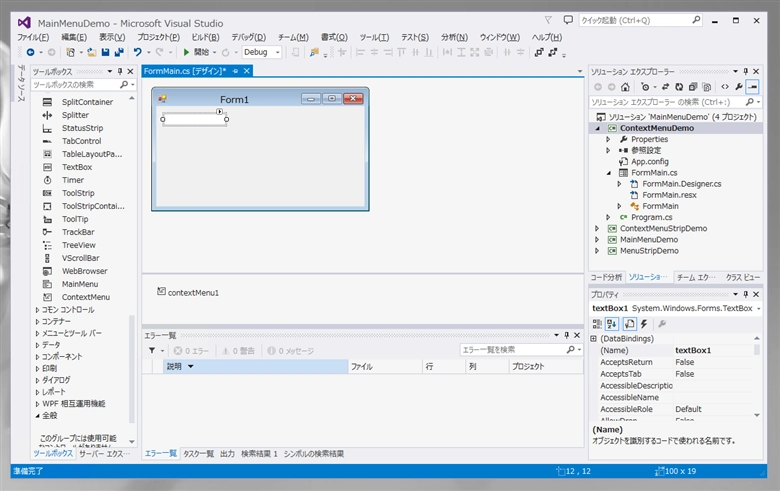Expand the ContextMenuStripDemo project node

point(597,228)
